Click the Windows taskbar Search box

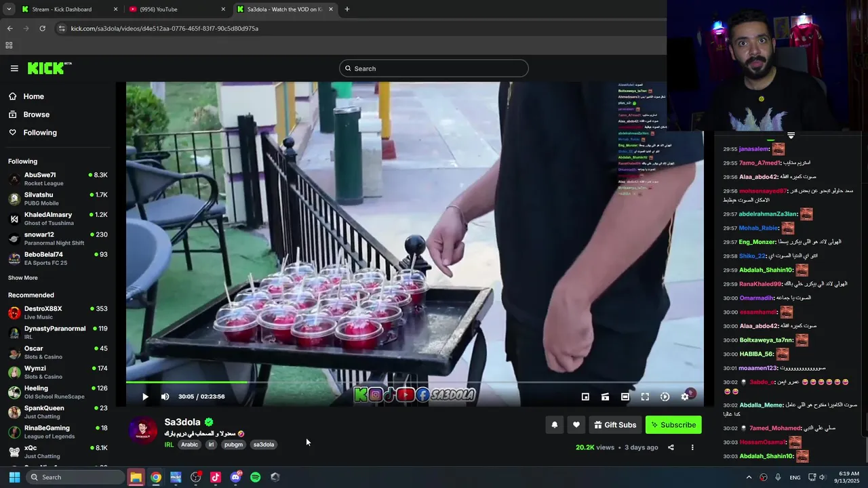77,477
